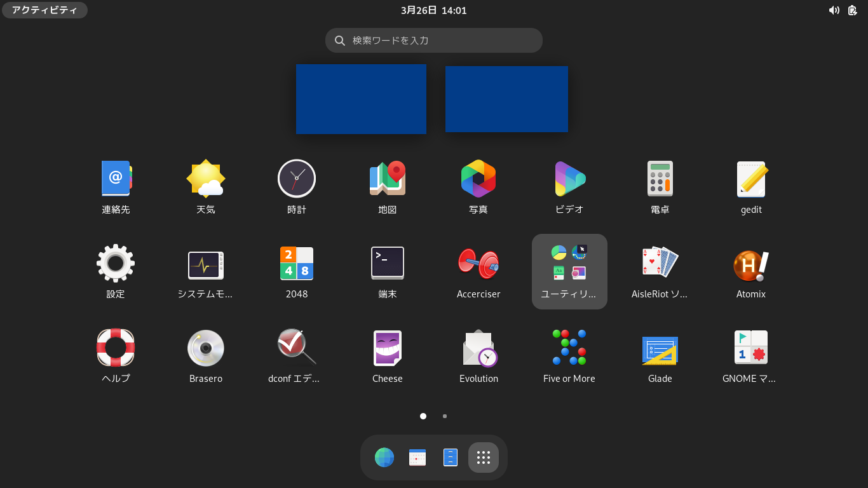Select the first workspace thumbnail
Image resolution: width=868 pixels, height=488 pixels.
click(361, 99)
